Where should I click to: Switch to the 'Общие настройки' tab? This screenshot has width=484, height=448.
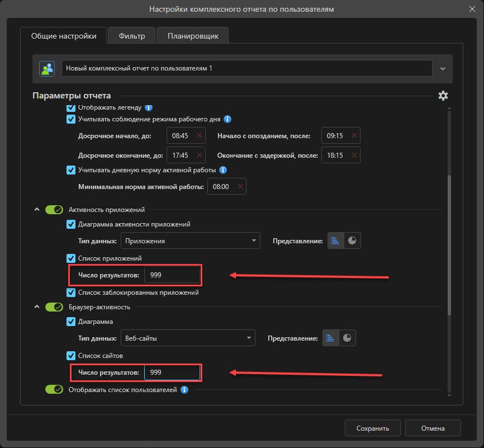[x=64, y=36]
